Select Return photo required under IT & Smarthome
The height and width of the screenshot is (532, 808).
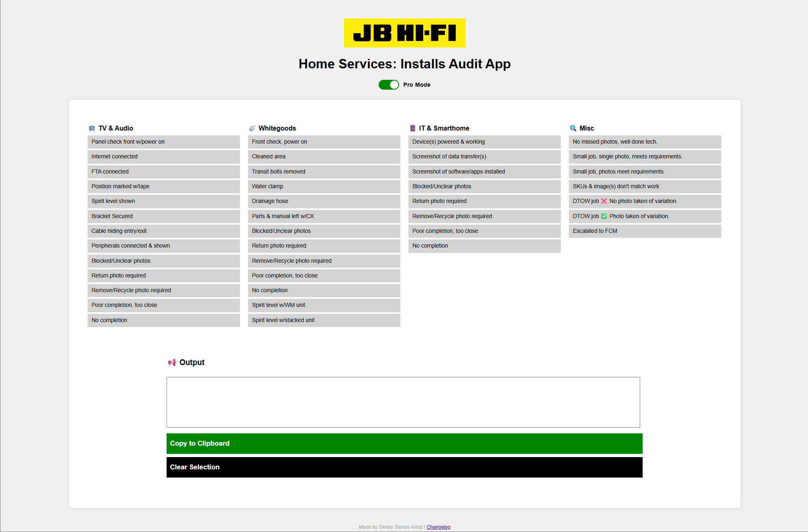pyautogui.click(x=485, y=201)
